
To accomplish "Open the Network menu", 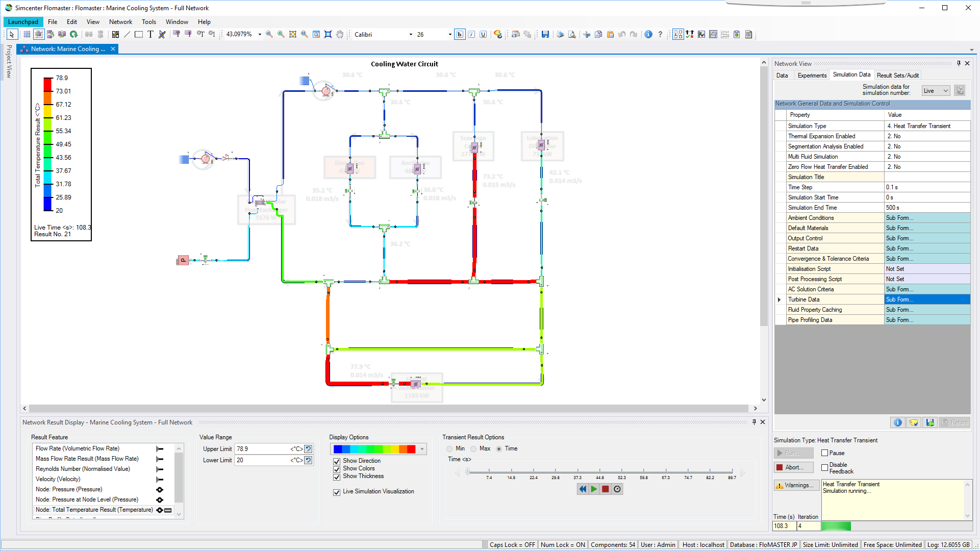I will tap(120, 21).
